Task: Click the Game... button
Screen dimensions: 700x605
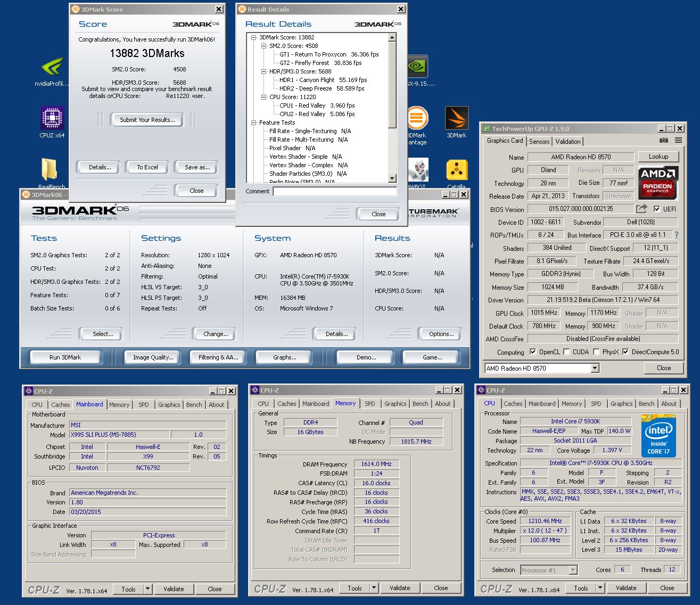Action: (x=432, y=357)
